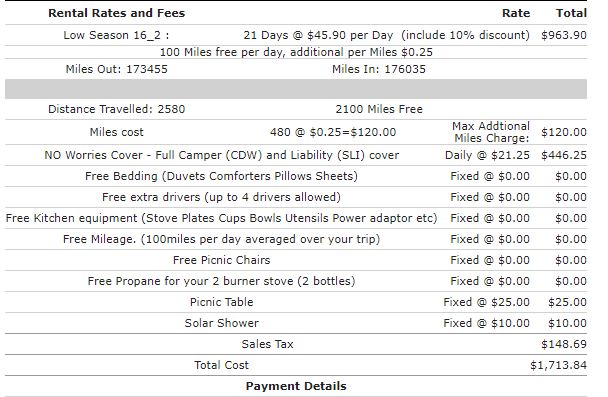Click the Payment Details heading

[296, 386]
